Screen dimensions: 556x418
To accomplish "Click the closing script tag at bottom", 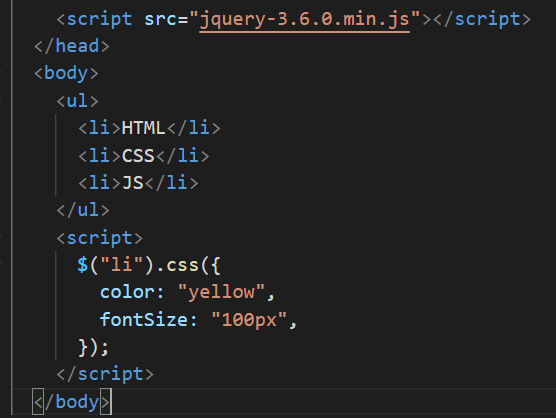I will tap(105, 374).
